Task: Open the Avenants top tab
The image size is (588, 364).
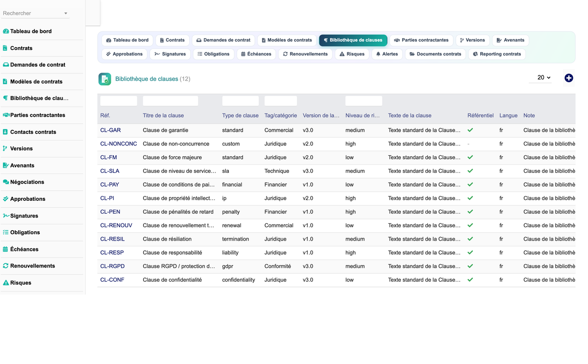Action: (x=510, y=40)
